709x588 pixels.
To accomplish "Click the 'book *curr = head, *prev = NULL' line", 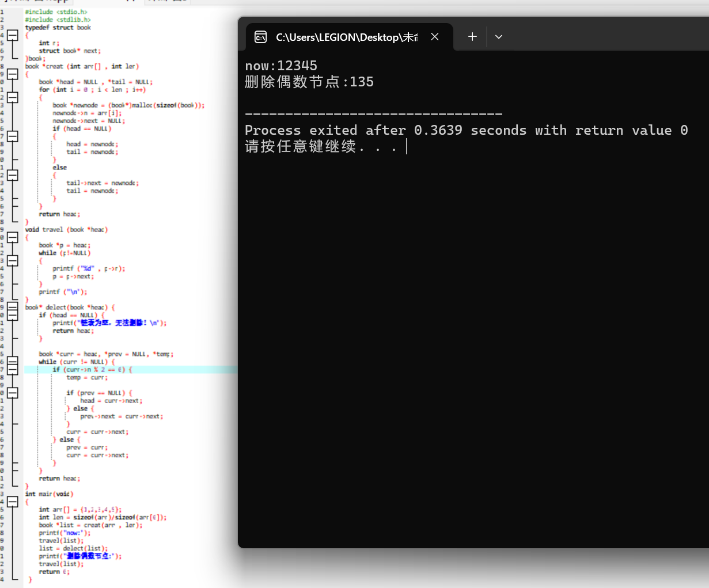I will point(106,354).
